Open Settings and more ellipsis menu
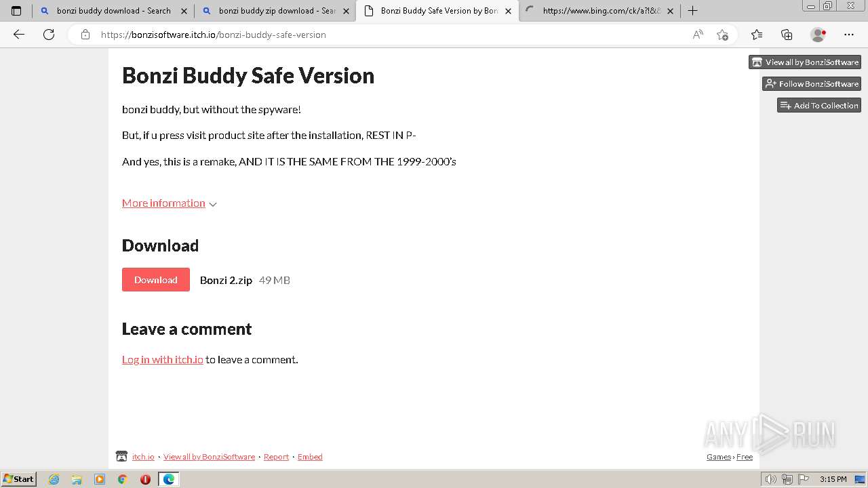The image size is (868, 488). click(849, 35)
